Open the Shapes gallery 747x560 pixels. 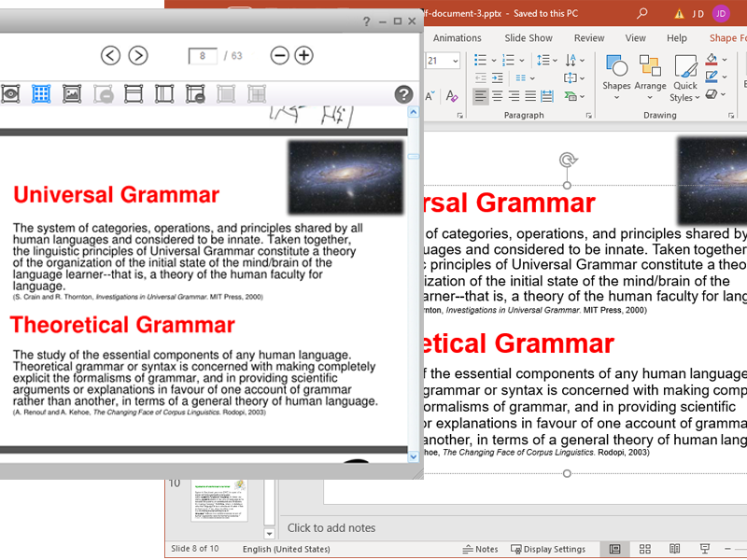[616, 77]
